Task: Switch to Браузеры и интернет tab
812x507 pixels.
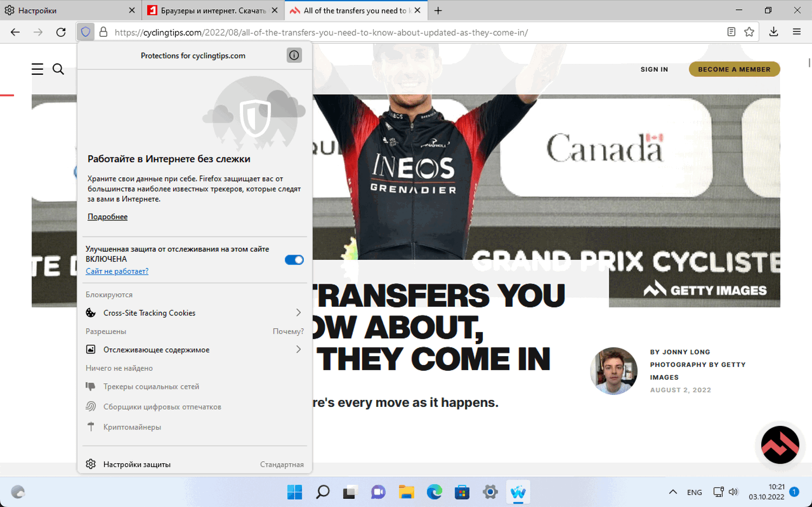Action: tap(213, 10)
